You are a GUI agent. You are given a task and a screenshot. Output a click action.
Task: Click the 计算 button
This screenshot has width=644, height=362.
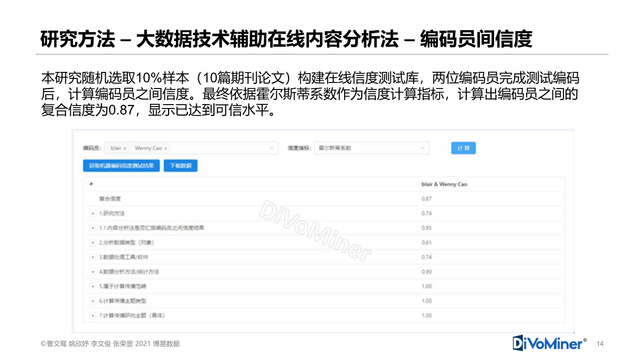coord(463,148)
